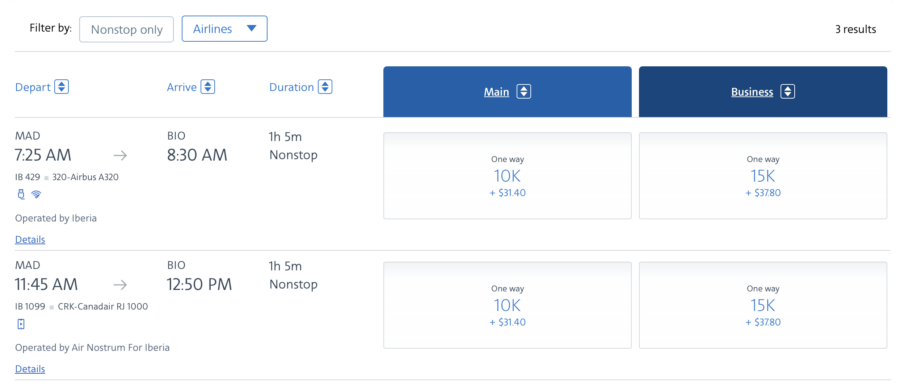Viewport: 900px width, 386px height.
Task: Click the Main cabin sort icon
Action: (523, 92)
